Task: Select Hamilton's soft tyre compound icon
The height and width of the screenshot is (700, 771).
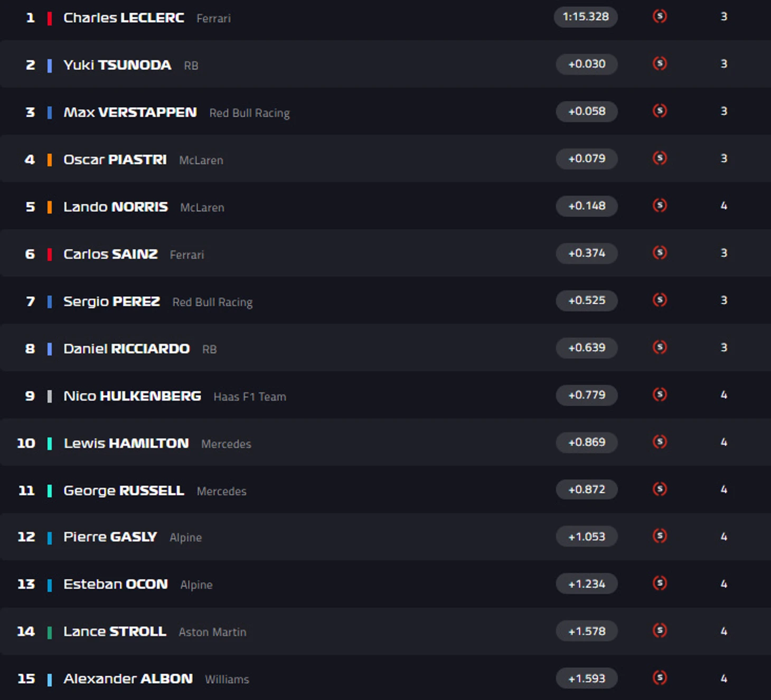Action: (660, 442)
